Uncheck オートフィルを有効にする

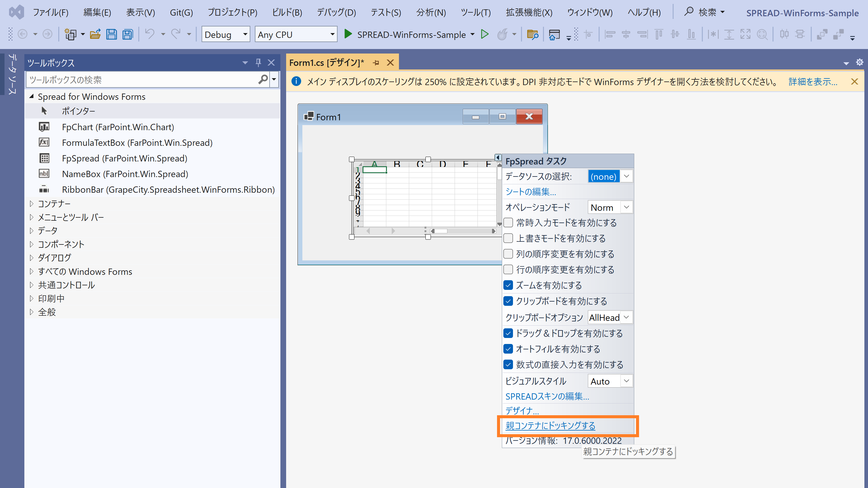(508, 348)
